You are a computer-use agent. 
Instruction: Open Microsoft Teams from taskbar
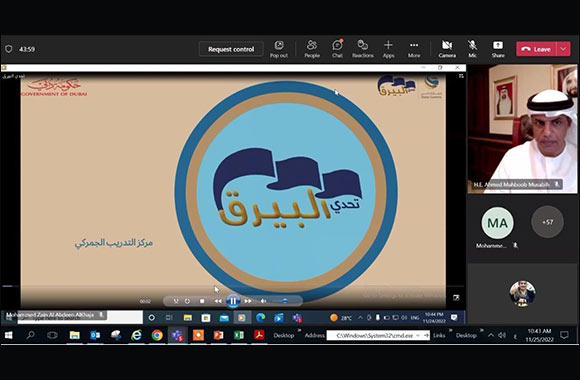177,335
